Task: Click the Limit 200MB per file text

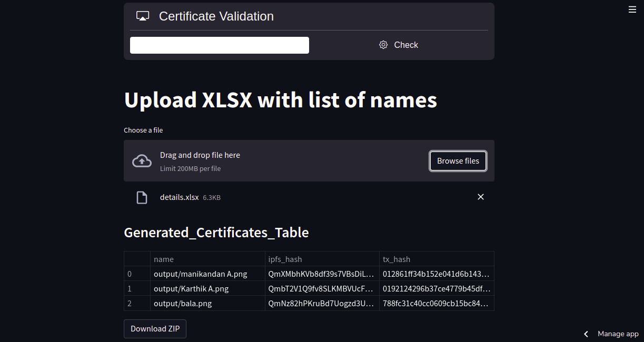Action: [x=191, y=169]
